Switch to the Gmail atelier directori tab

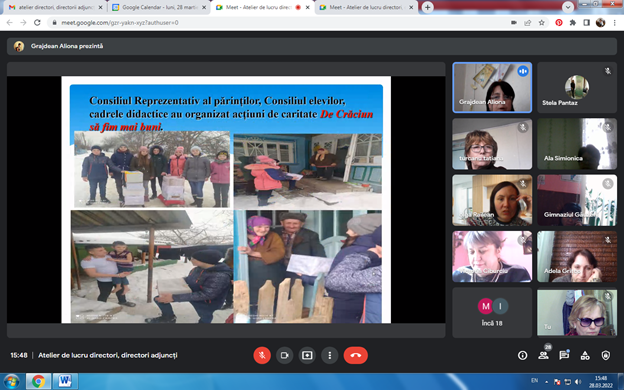point(56,7)
